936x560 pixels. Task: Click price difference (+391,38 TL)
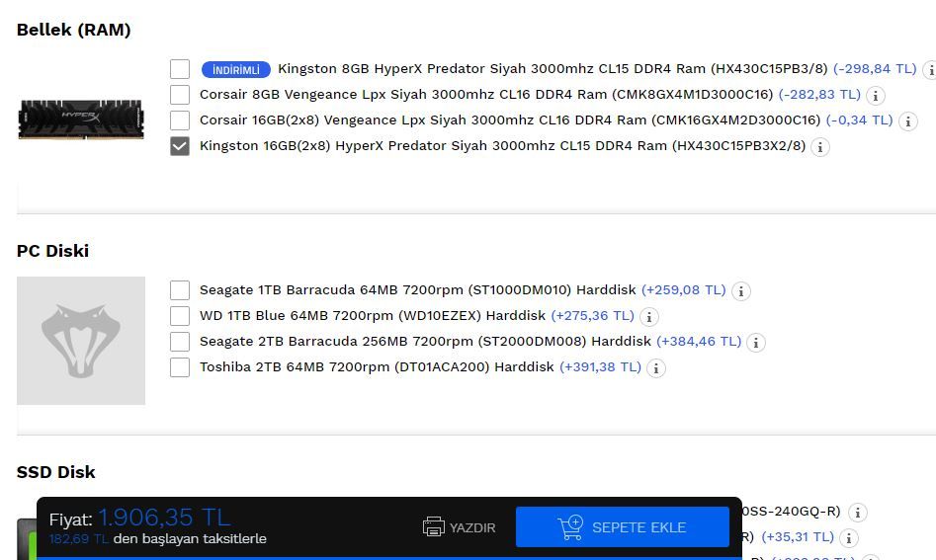[x=601, y=366]
